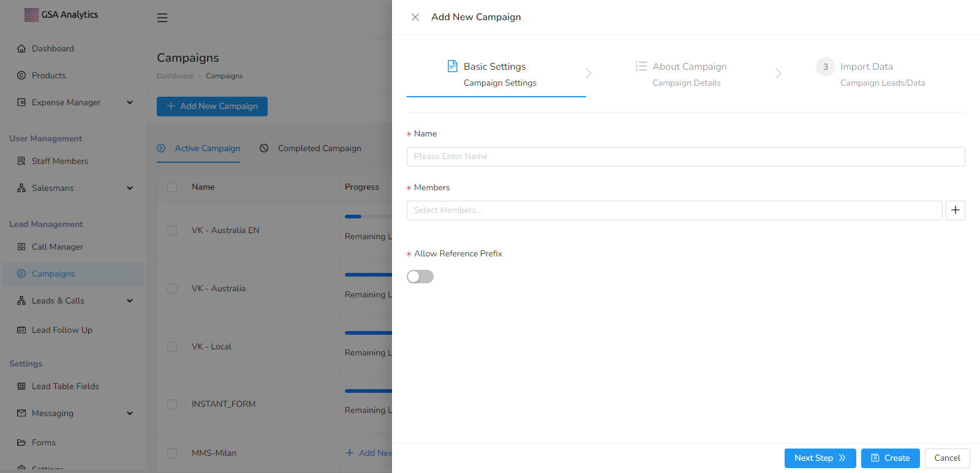Screen dimensions: 980x473
Task: Click the Lead Follow Up calendar icon
Action: 21,330
